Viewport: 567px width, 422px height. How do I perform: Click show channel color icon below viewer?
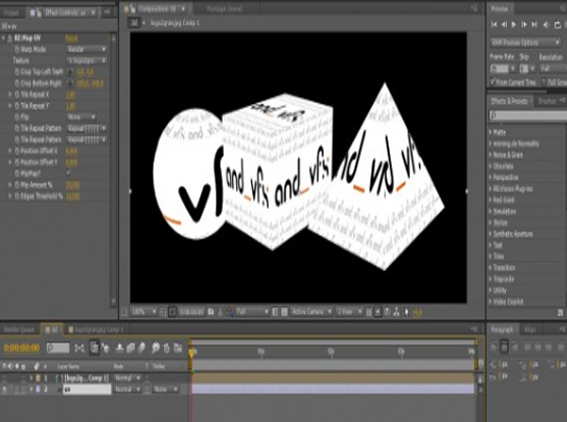[229, 312]
